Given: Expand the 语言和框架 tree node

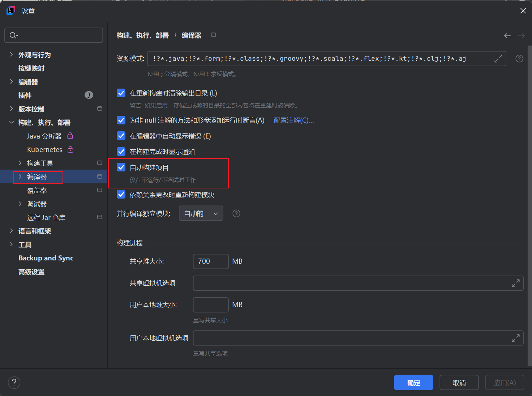Looking at the screenshot, I should click(11, 231).
